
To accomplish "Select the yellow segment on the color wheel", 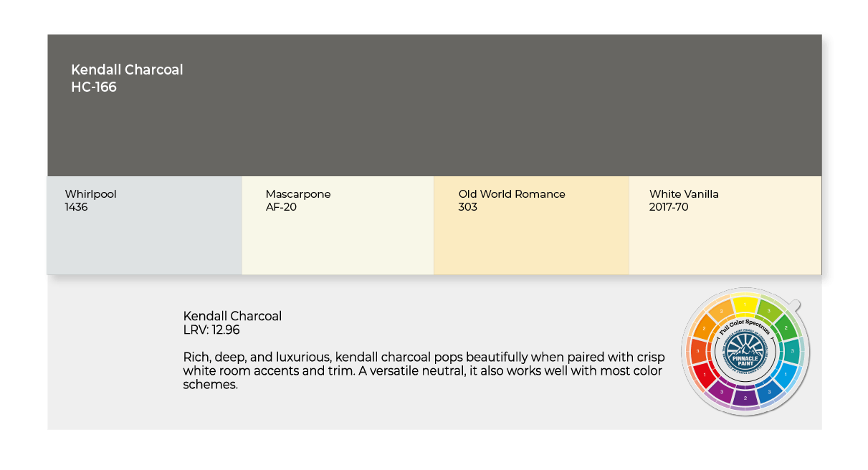I will [745, 304].
